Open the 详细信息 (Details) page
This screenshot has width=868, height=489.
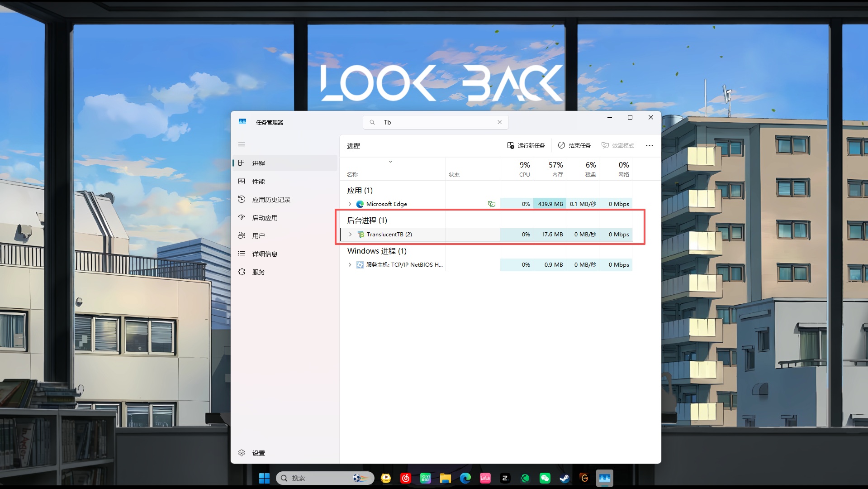(x=285, y=254)
